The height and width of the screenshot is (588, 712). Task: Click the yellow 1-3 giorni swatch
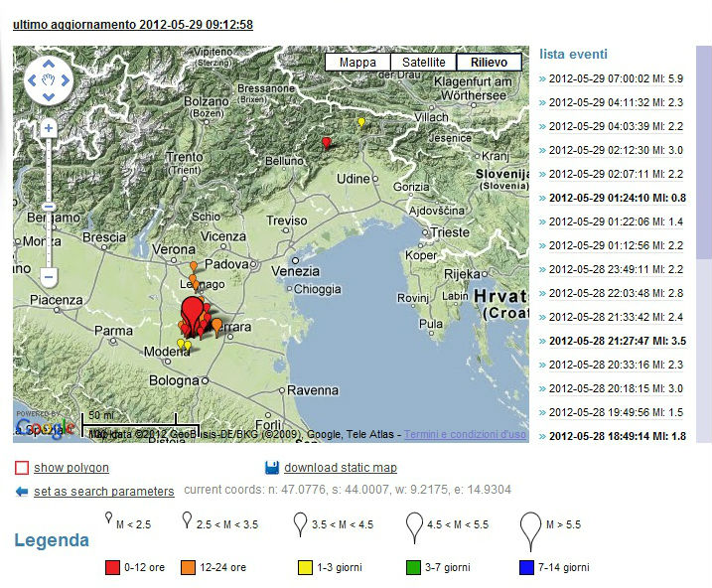305,567
